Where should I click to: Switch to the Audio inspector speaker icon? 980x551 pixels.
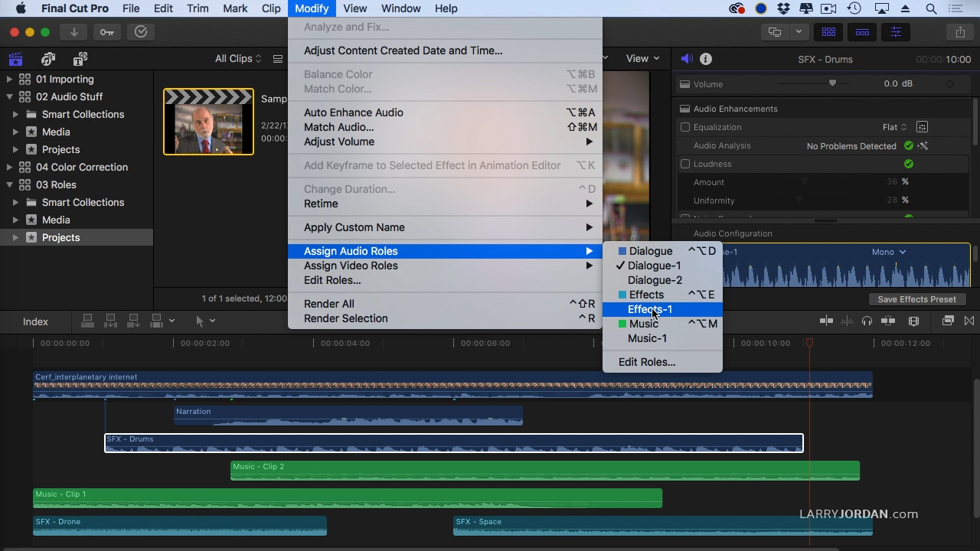click(x=687, y=59)
